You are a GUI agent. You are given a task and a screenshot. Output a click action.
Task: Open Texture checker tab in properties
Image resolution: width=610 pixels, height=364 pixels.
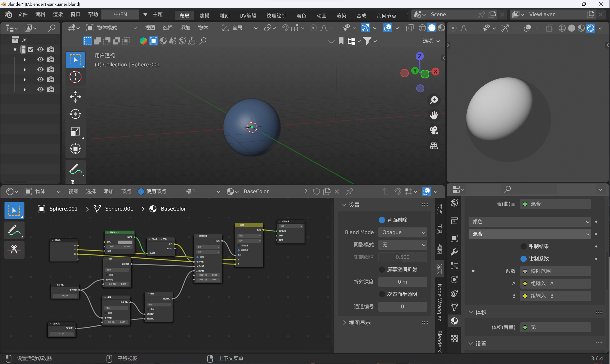click(x=454, y=339)
